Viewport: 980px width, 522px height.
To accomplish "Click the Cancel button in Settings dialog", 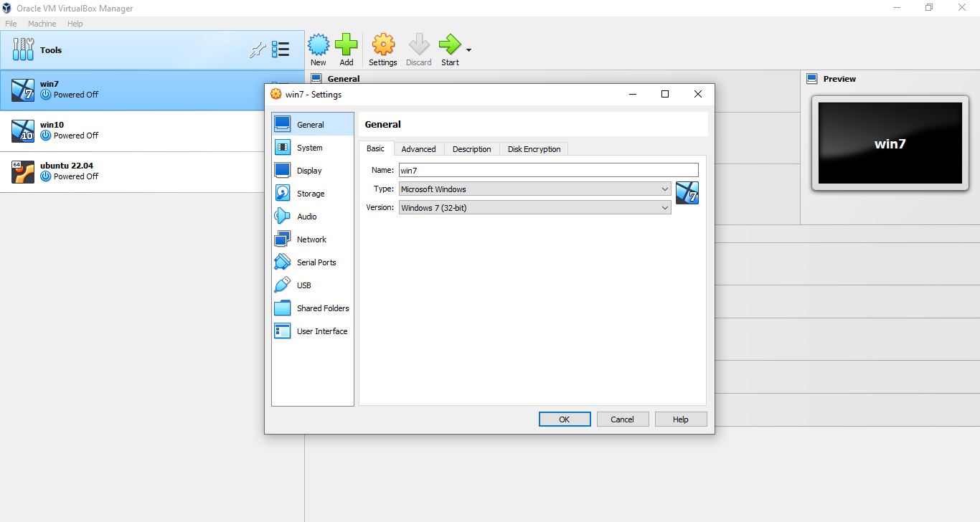I will point(623,419).
